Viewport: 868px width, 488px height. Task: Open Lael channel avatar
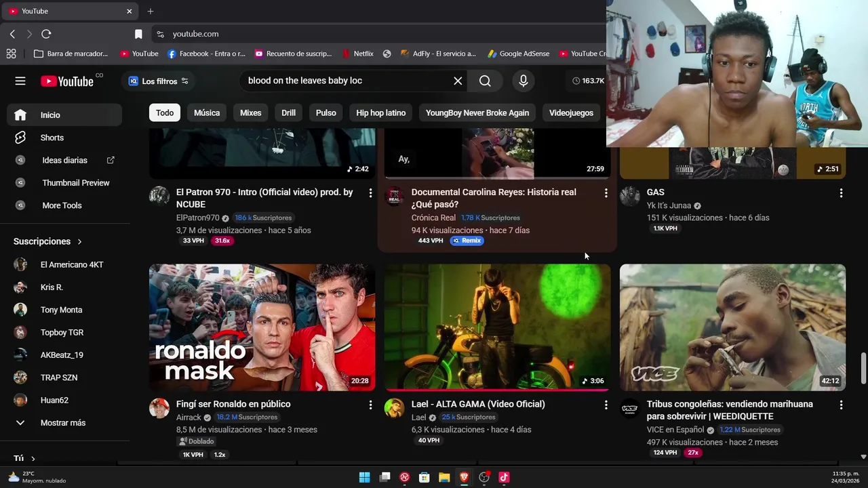coord(394,408)
